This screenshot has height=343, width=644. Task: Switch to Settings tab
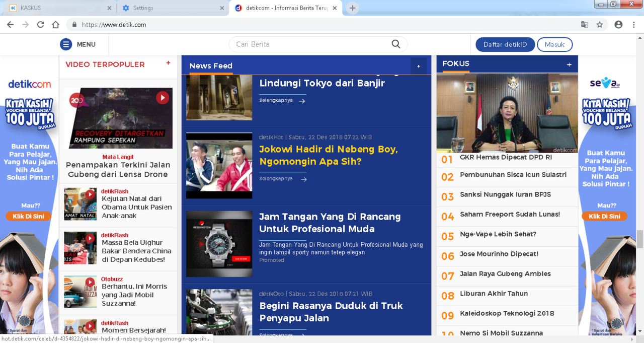click(173, 8)
